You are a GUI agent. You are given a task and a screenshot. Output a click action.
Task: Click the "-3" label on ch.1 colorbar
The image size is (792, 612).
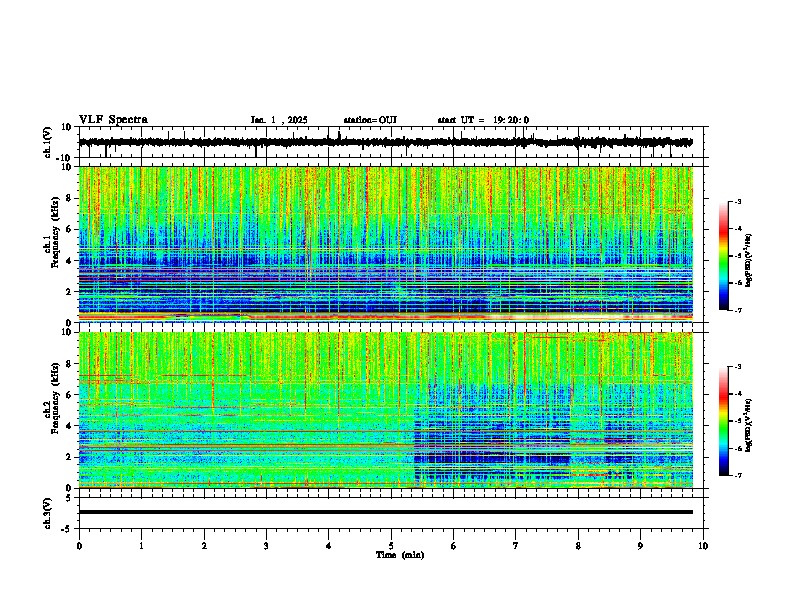737,201
